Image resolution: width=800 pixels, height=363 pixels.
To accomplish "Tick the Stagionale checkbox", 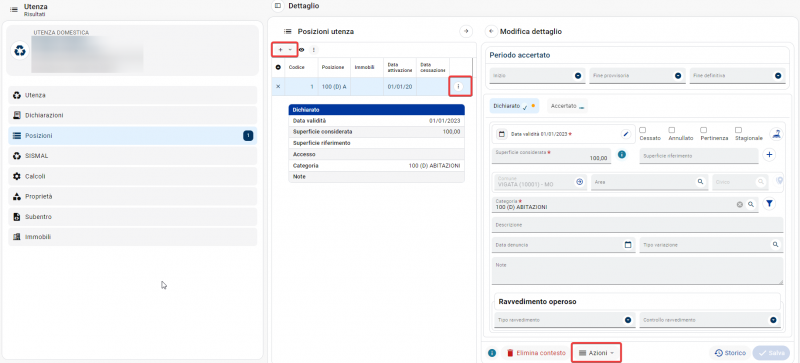I will click(738, 130).
